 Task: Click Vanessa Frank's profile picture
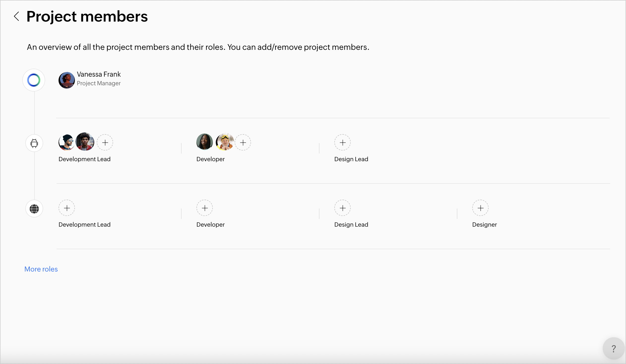pos(66,80)
